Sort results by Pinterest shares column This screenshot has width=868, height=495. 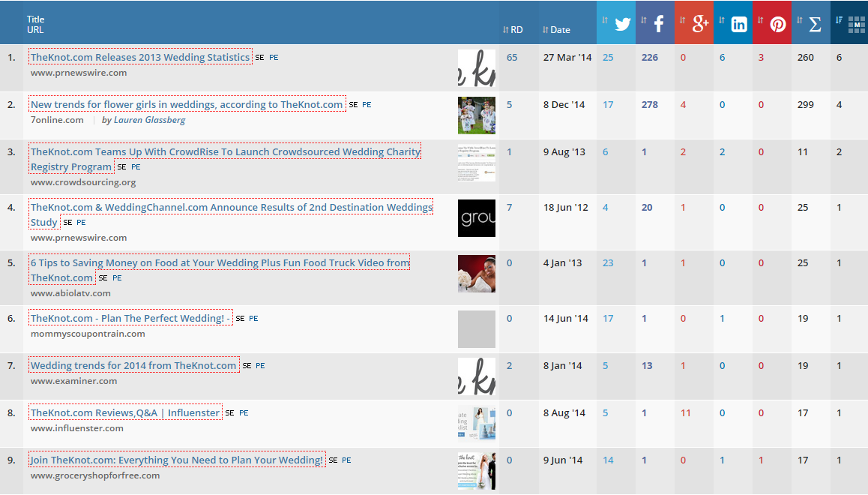pyautogui.click(x=772, y=22)
